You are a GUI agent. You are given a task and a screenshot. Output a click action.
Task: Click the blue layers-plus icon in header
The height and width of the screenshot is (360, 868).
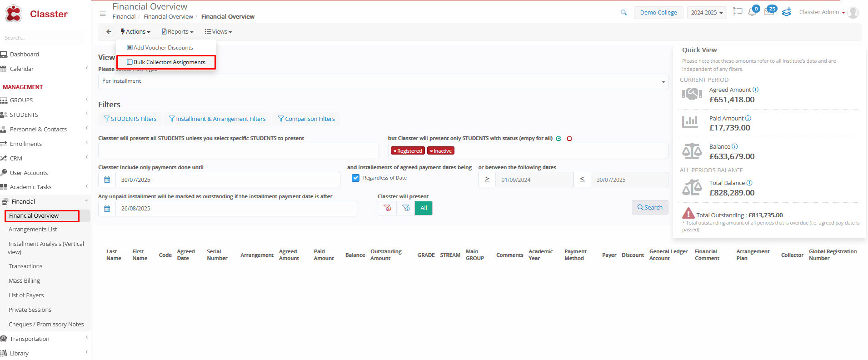pos(787,12)
